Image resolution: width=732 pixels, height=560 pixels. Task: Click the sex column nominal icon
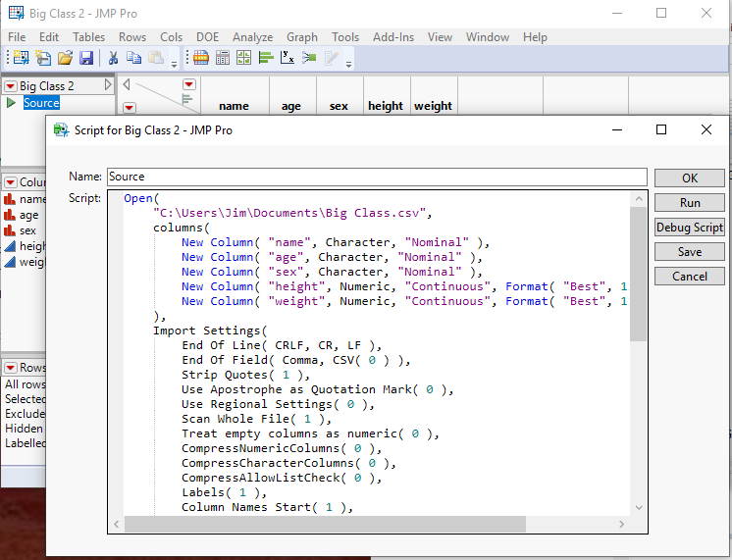pyautogui.click(x=10, y=230)
